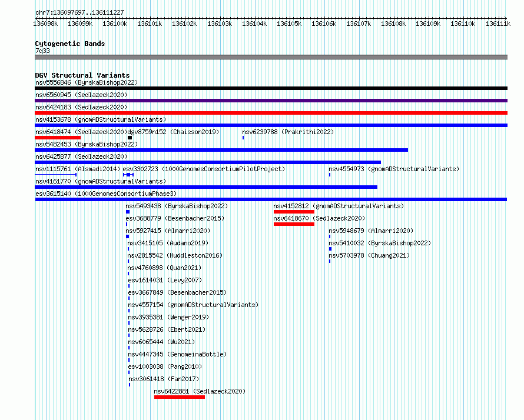Screen dimensions: 524x420
Task: Click blue square glyph under nsv5493438
Action: 128,212
